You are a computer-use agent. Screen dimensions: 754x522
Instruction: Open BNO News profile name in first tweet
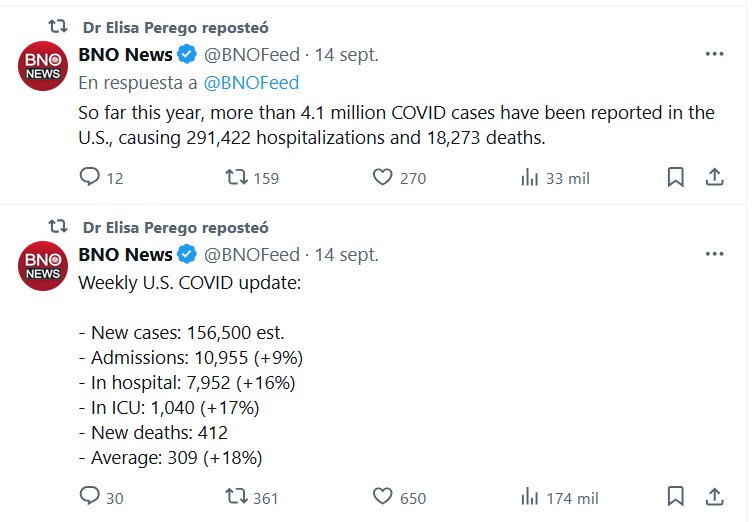[125, 54]
